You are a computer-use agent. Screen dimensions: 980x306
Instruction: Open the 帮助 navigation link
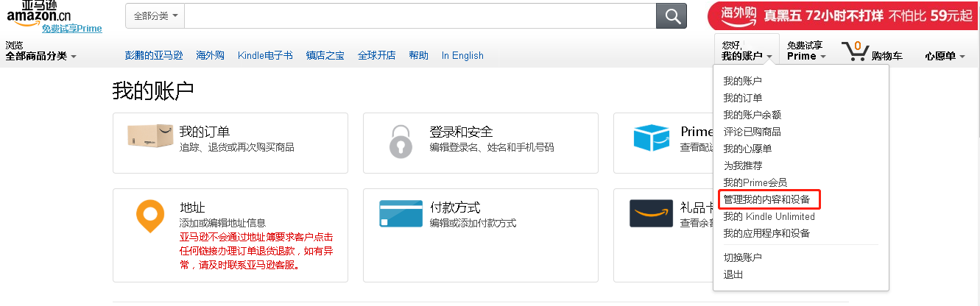(418, 55)
